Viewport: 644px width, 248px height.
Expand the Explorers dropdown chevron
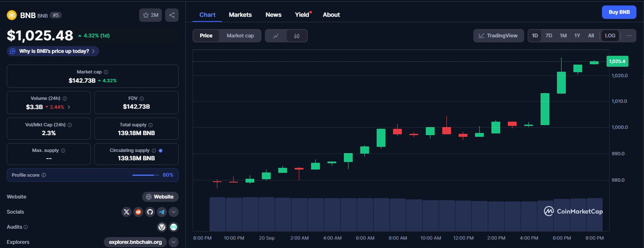coord(174,242)
